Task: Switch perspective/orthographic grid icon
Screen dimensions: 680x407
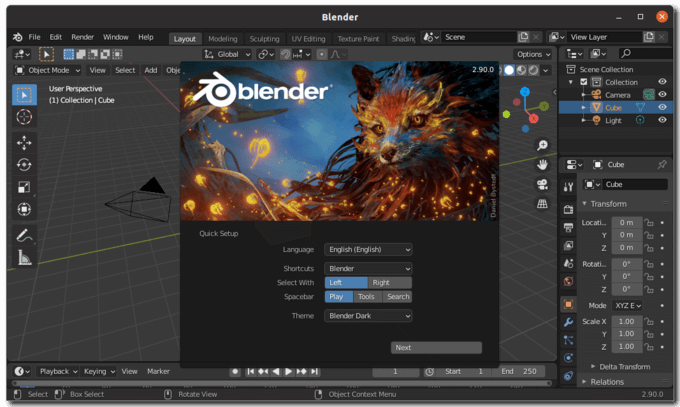Action: coord(542,204)
